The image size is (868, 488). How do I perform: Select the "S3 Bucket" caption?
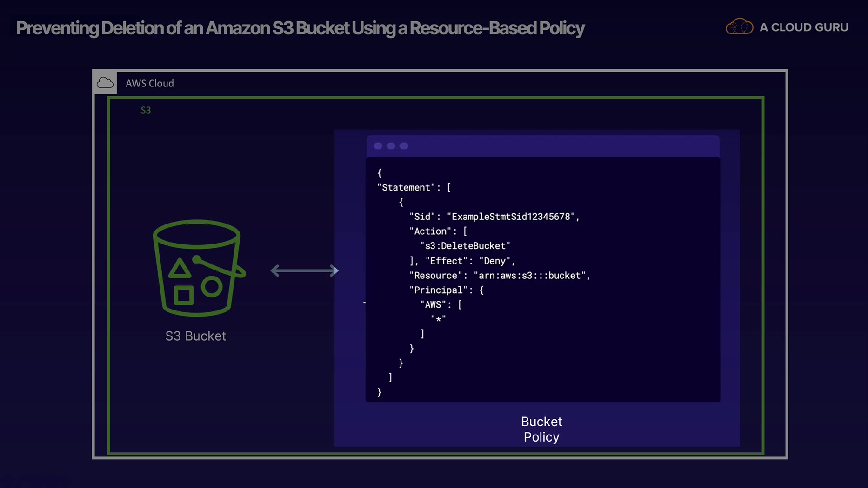196,336
